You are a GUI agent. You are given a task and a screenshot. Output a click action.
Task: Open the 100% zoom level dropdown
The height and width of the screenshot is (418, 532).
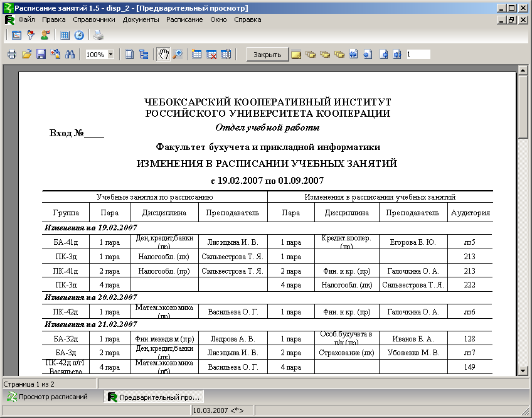coord(110,55)
